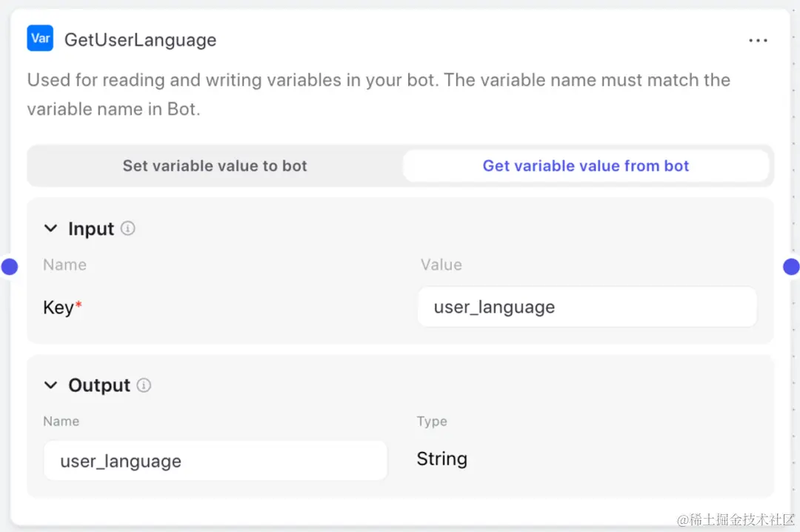
Task: Click the info icon beside Input
Action: [x=128, y=228]
